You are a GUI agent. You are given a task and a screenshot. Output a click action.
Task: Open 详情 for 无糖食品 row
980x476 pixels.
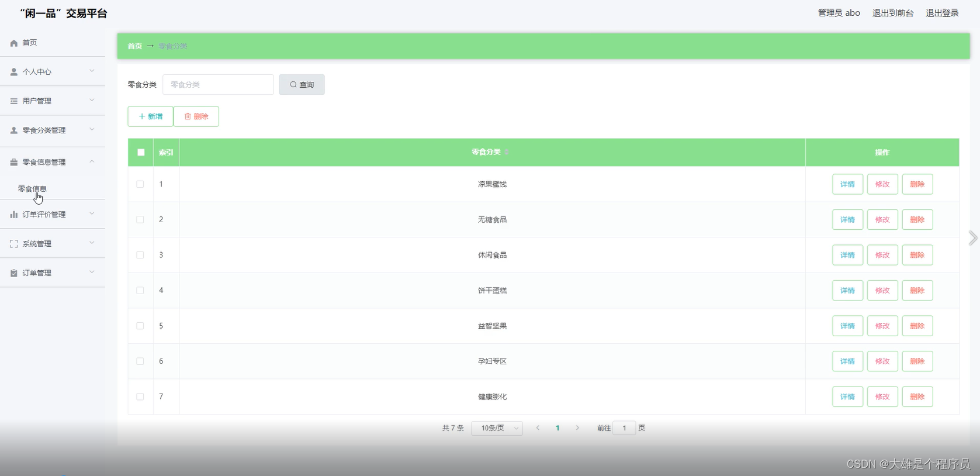coord(847,220)
